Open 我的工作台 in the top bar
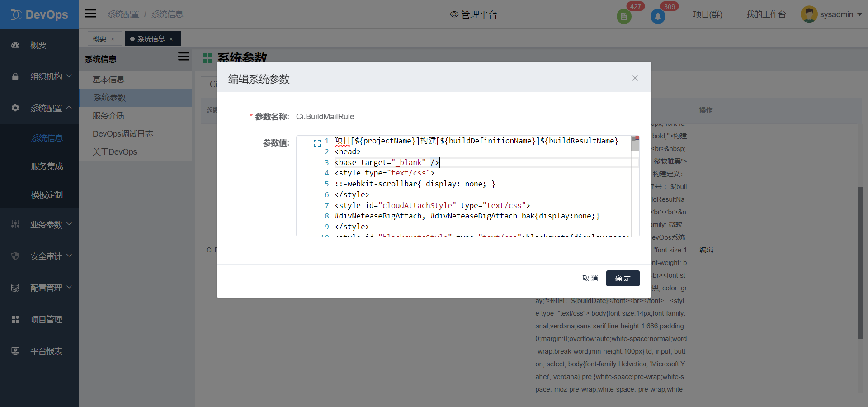 [766, 14]
